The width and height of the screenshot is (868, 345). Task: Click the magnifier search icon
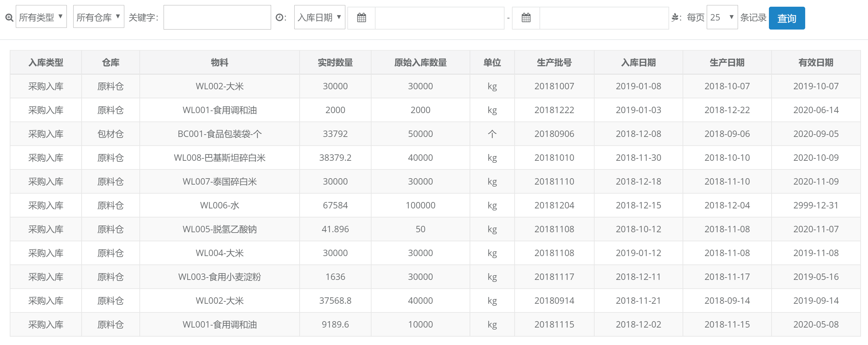click(x=9, y=18)
